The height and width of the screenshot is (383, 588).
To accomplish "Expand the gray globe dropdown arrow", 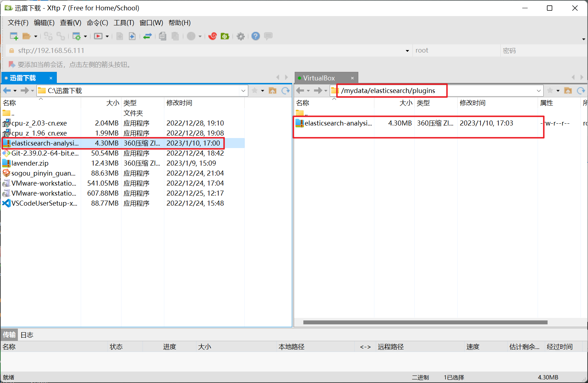I will pyautogui.click(x=200, y=36).
